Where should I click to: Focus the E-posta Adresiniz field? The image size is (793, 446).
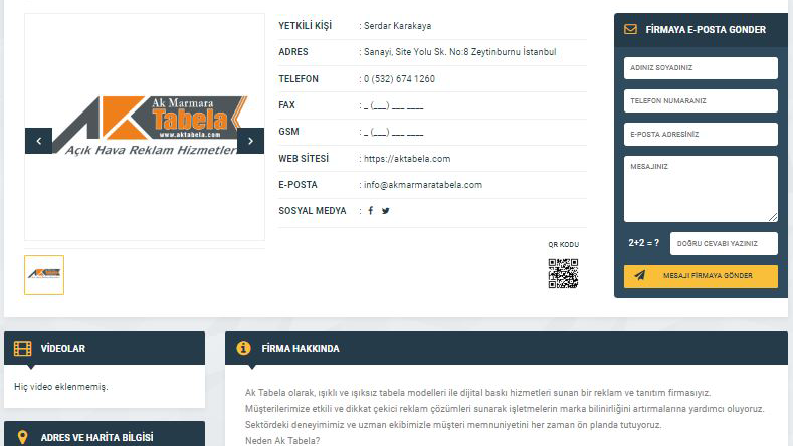(x=700, y=135)
